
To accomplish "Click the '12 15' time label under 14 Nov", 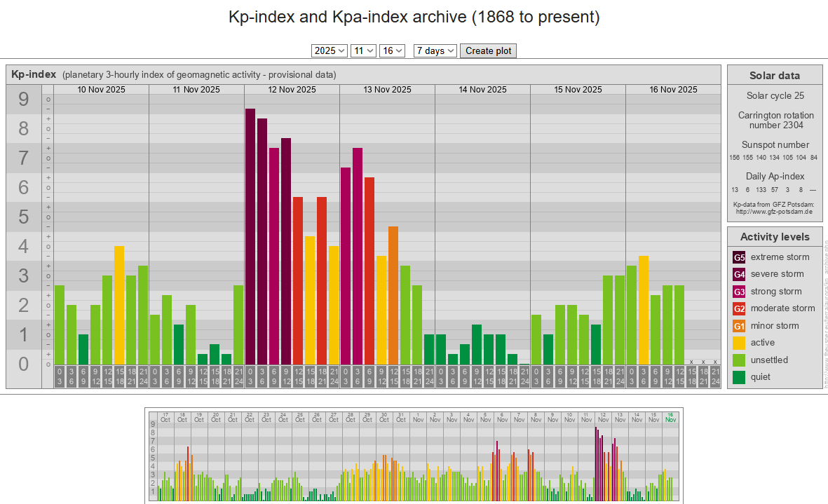I will 489,377.
